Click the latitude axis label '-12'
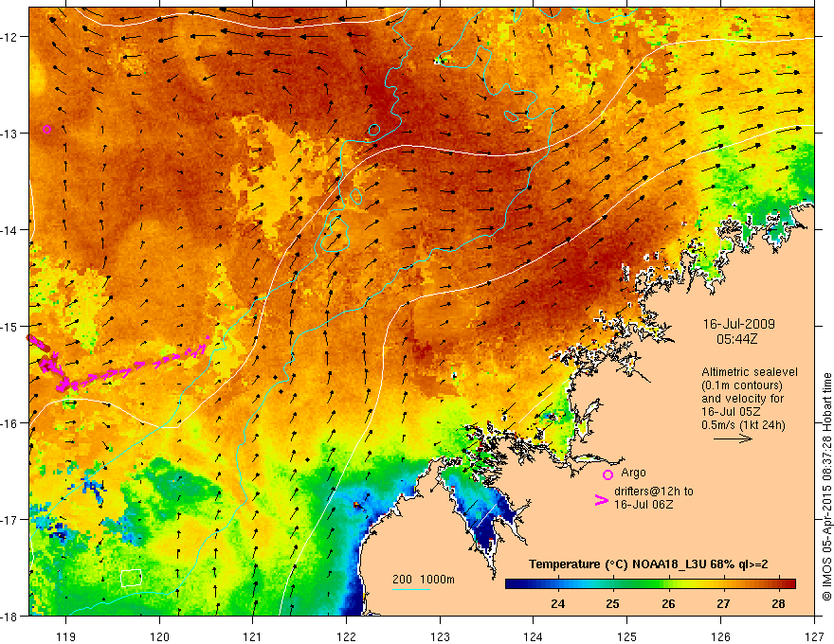Image resolution: width=834 pixels, height=644 pixels. tap(9, 37)
